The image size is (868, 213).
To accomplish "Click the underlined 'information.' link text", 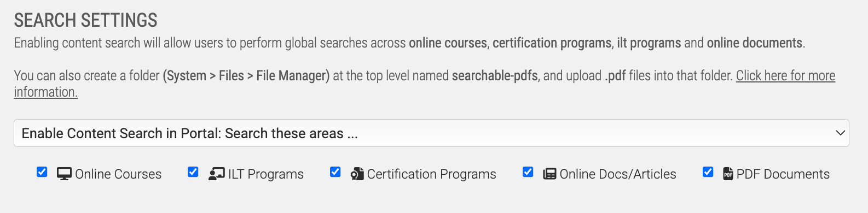I will (46, 92).
